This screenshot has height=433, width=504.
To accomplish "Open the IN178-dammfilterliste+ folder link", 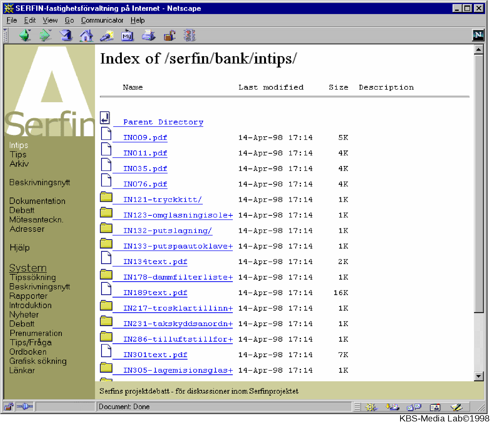I will click(178, 277).
